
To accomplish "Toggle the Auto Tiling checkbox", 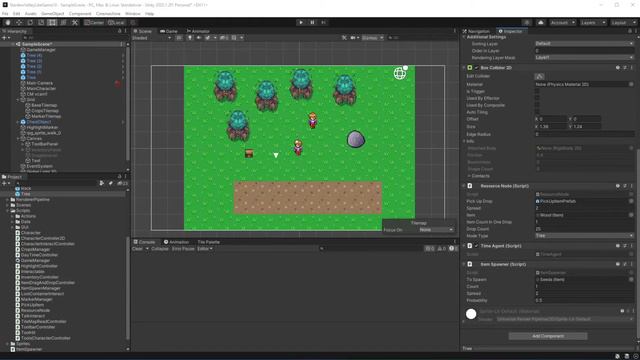I will [x=537, y=112].
